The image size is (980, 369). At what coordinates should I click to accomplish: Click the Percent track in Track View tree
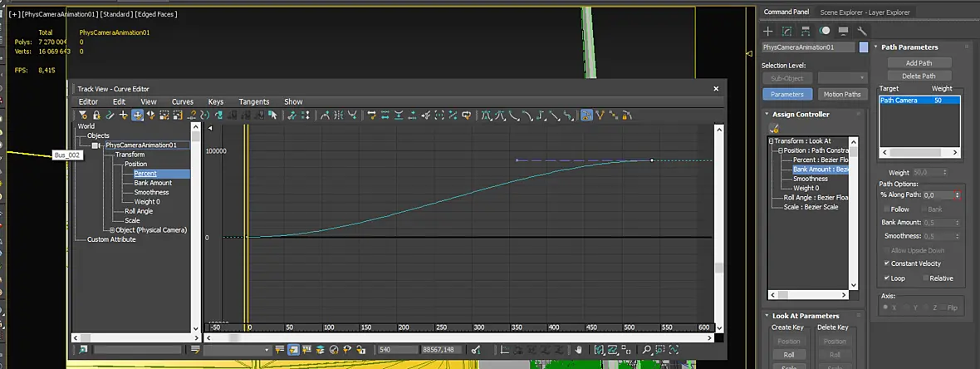[x=145, y=174]
